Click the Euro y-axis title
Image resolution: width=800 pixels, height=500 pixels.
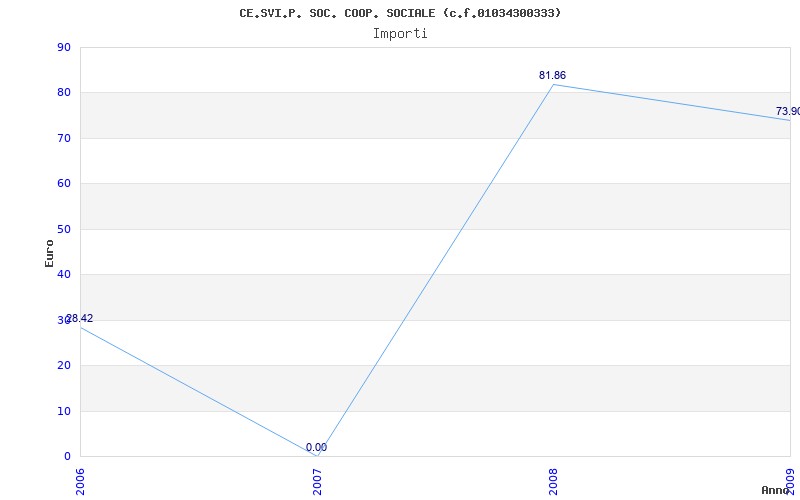[49, 253]
